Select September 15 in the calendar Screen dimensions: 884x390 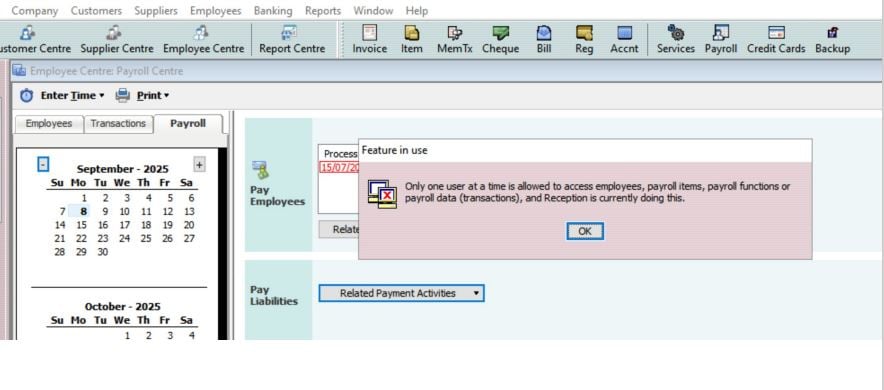(81, 225)
